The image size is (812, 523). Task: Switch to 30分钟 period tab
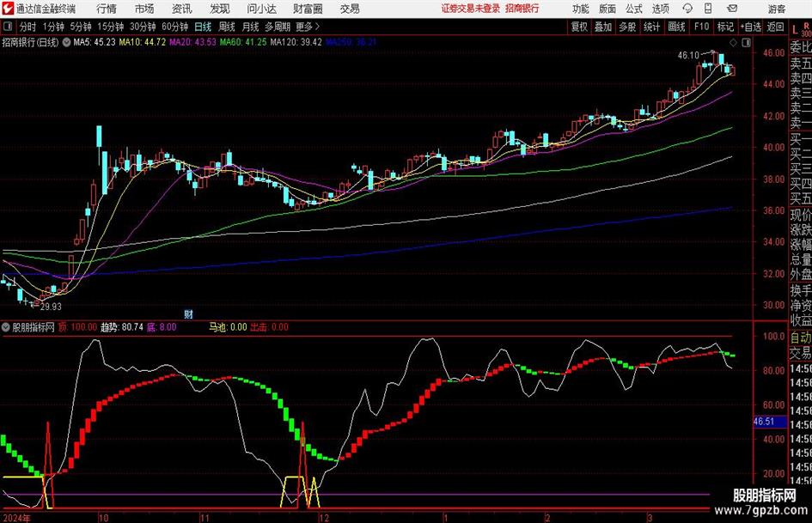143,27
